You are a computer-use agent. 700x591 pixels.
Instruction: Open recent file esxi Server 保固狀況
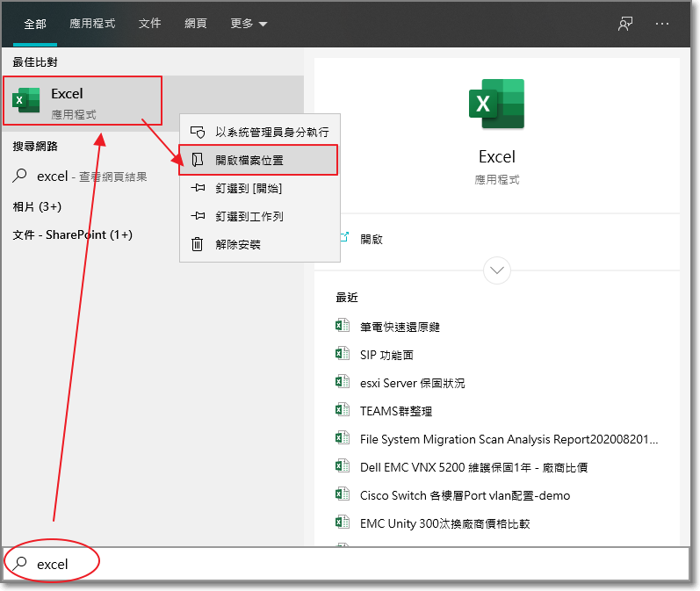tap(412, 383)
